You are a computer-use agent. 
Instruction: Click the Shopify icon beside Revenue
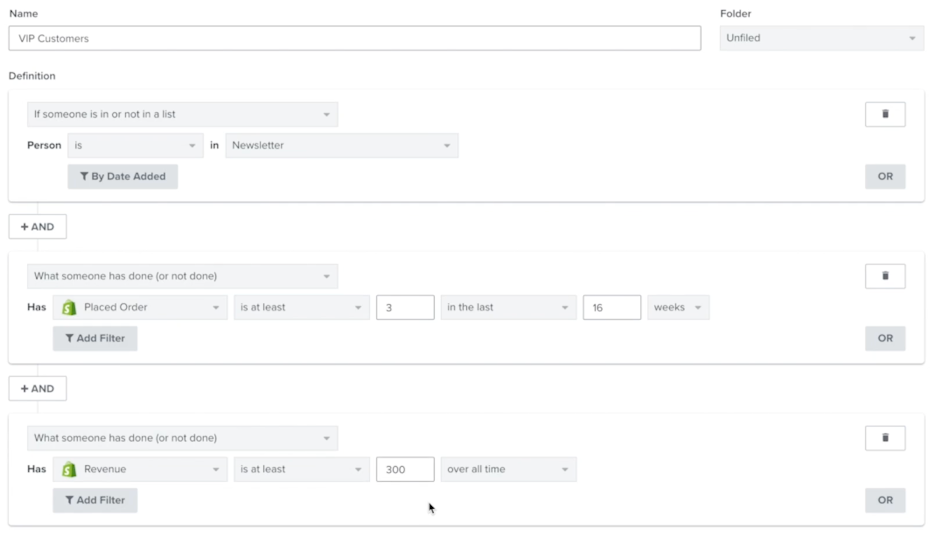tap(69, 470)
